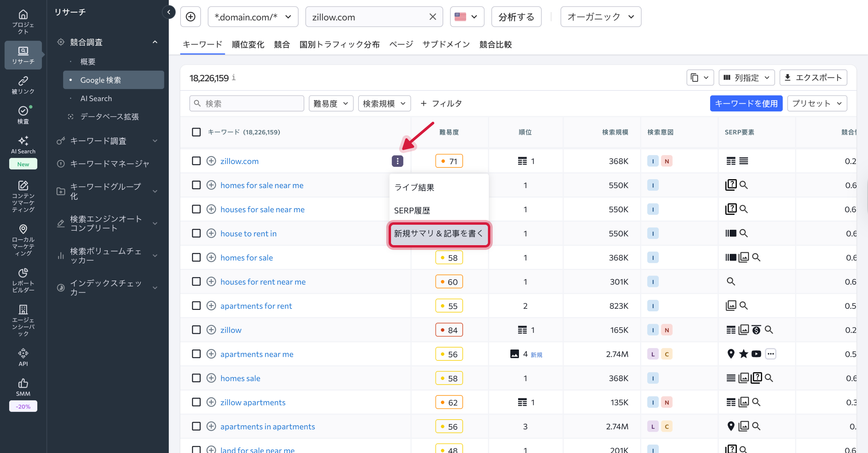Open the three-dot menu beside zillow.com keyword
The height and width of the screenshot is (453, 868).
(397, 161)
